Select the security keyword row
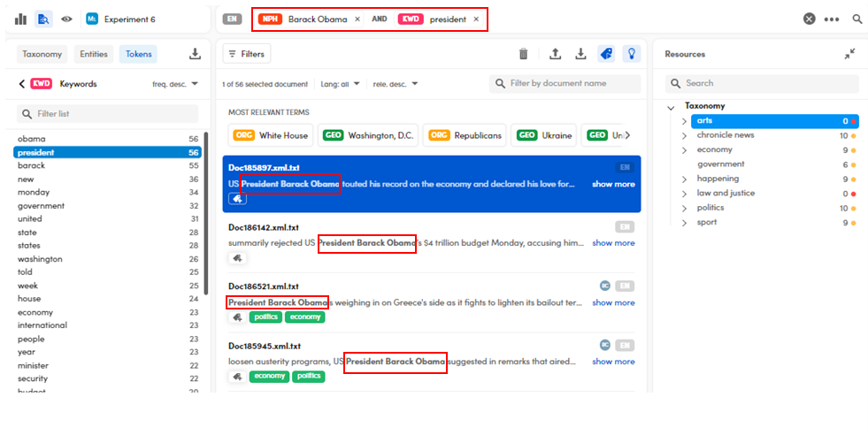The height and width of the screenshot is (435, 868). [x=107, y=378]
